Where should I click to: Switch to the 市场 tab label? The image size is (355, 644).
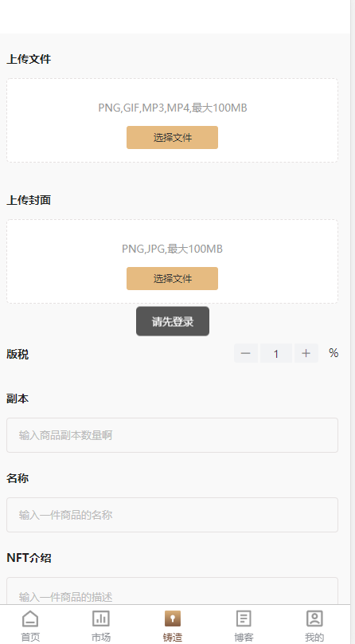point(101,637)
